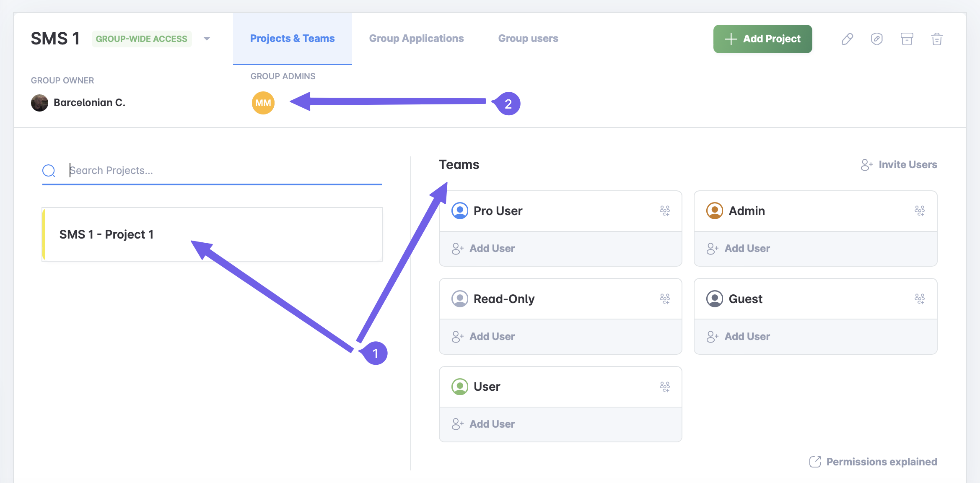Screen dimensions: 980x483
Task: Click the MM group admin avatar
Action: point(263,103)
